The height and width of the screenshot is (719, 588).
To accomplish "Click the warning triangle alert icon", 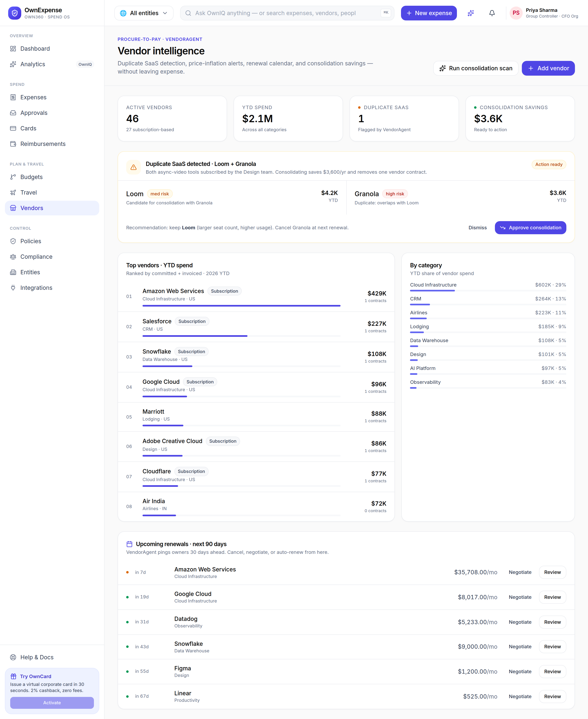I will click(134, 167).
